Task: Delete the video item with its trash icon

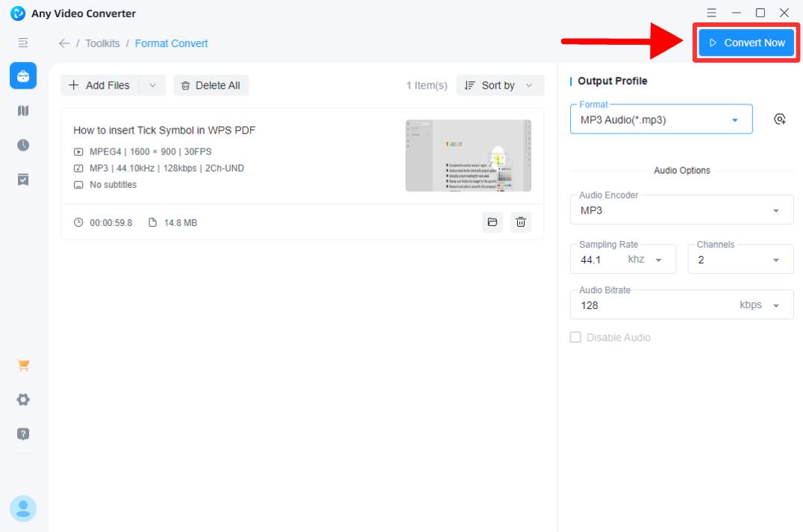Action: (521, 222)
